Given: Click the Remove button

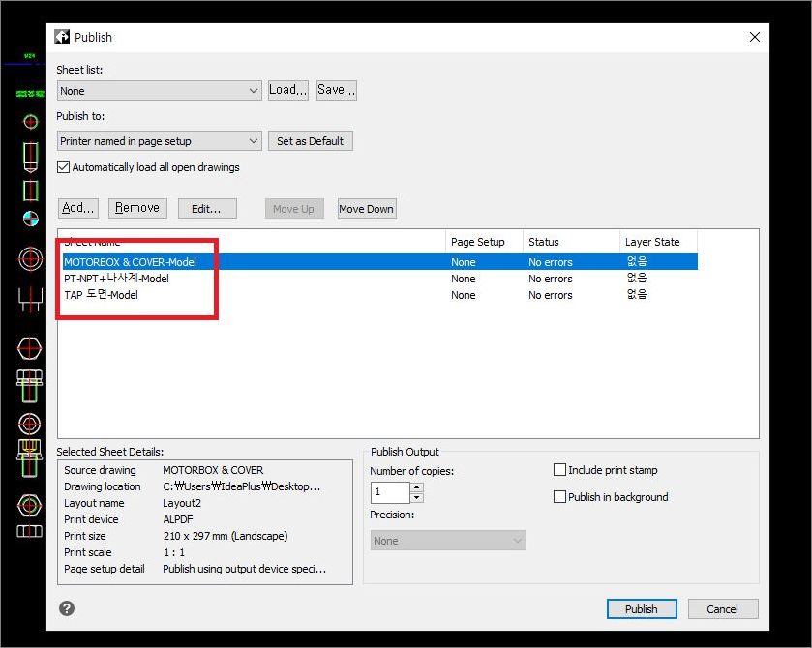Looking at the screenshot, I should coord(137,208).
